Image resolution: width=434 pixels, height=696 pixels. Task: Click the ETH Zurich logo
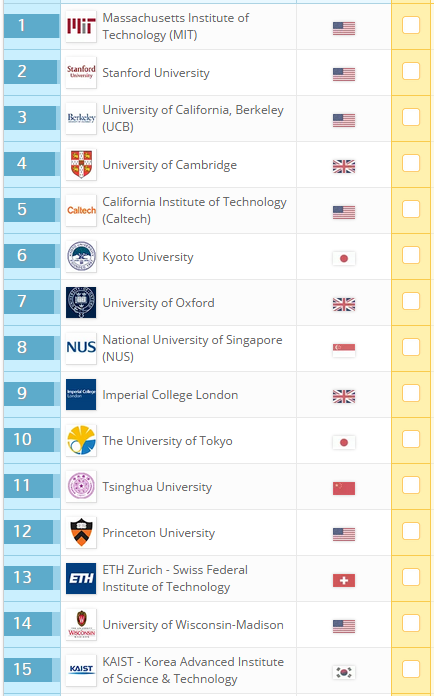click(x=81, y=578)
